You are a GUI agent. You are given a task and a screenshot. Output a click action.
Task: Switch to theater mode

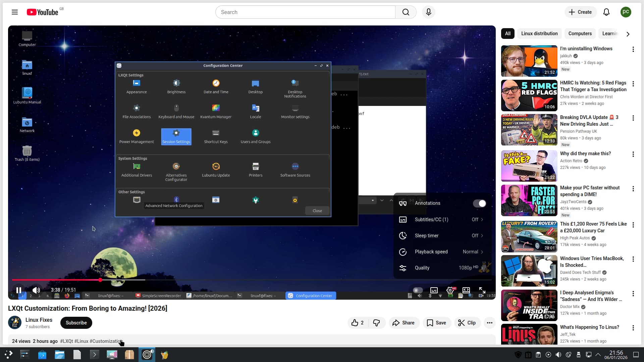(466, 290)
